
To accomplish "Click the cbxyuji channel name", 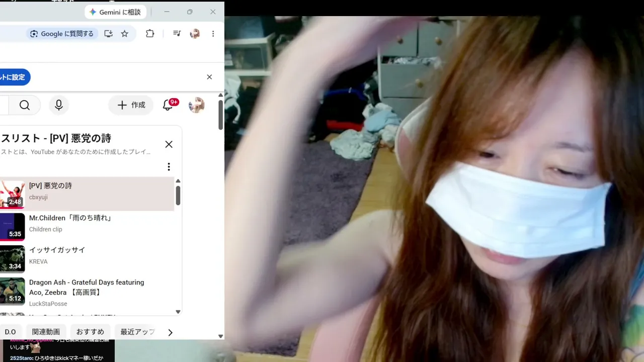I will [x=38, y=197].
